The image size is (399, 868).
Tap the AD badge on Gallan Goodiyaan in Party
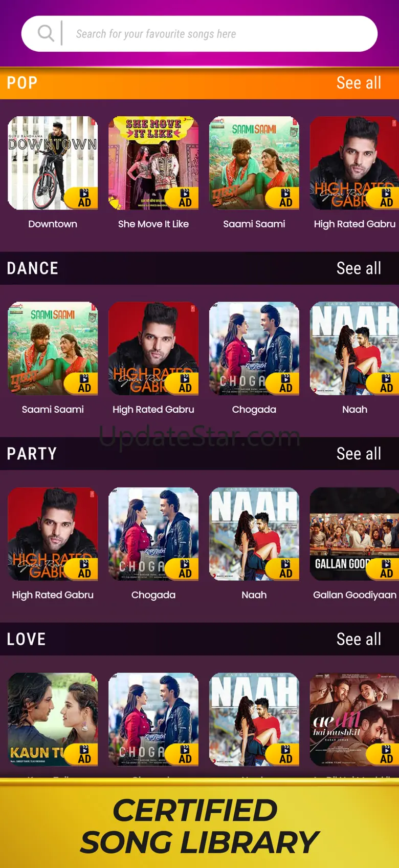click(384, 568)
